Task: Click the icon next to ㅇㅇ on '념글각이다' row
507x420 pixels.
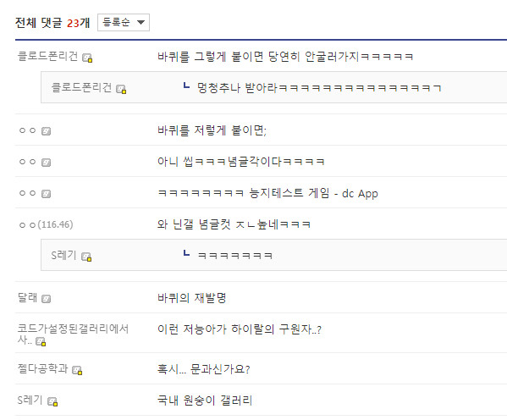Action: 46,163
